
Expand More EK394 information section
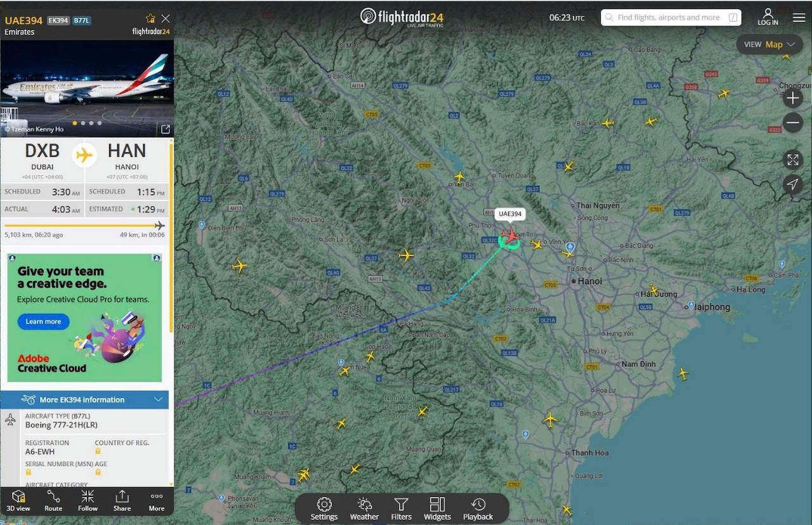tap(84, 399)
